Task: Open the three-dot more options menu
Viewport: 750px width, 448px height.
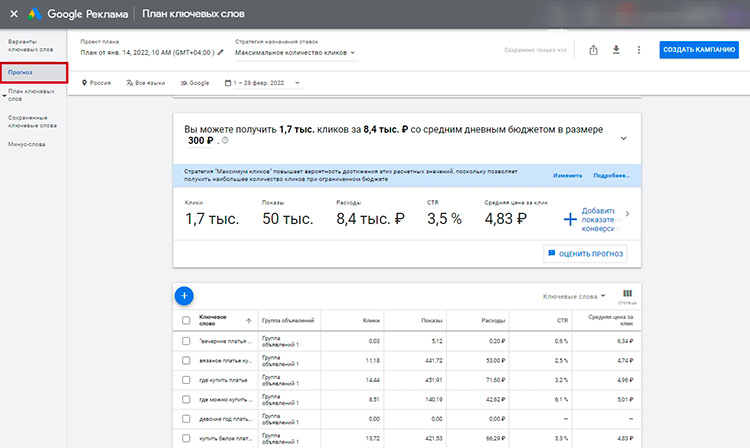Action: [638, 50]
